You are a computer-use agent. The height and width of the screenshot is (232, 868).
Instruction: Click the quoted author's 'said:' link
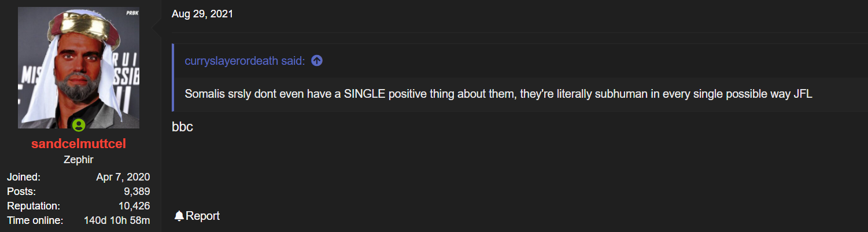coord(245,61)
